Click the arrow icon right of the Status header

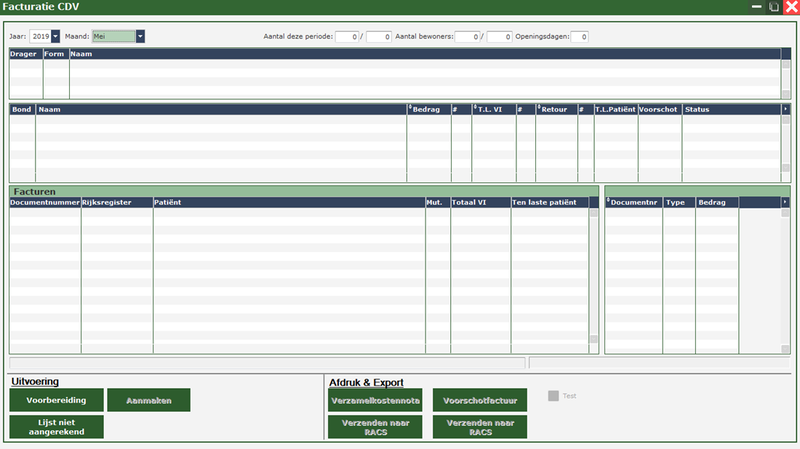pos(785,108)
